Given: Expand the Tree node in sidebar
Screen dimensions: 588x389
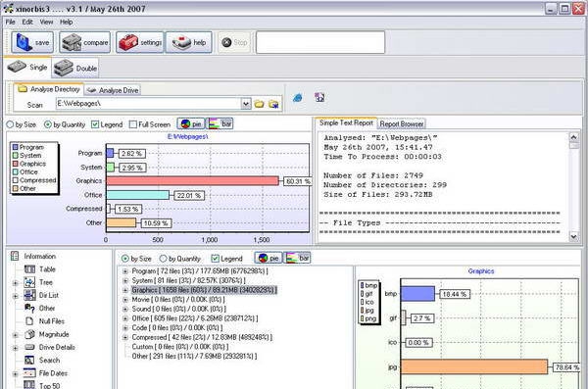Looking at the screenshot, I should coord(16,283).
